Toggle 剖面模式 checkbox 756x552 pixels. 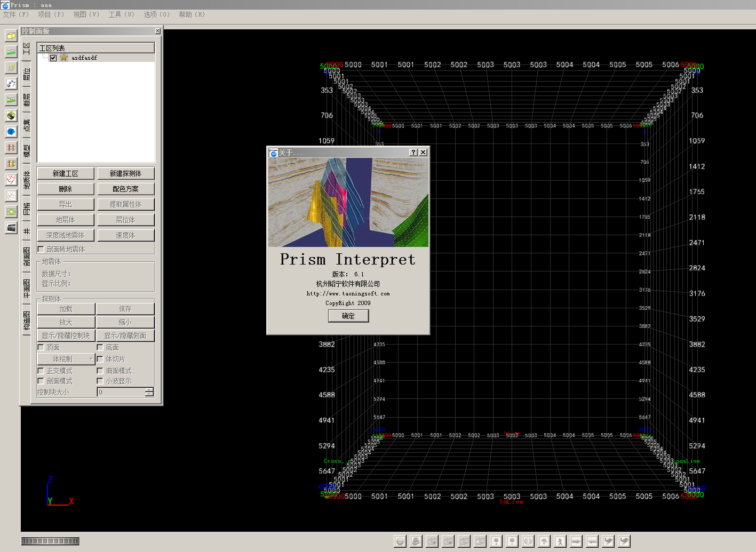point(41,381)
